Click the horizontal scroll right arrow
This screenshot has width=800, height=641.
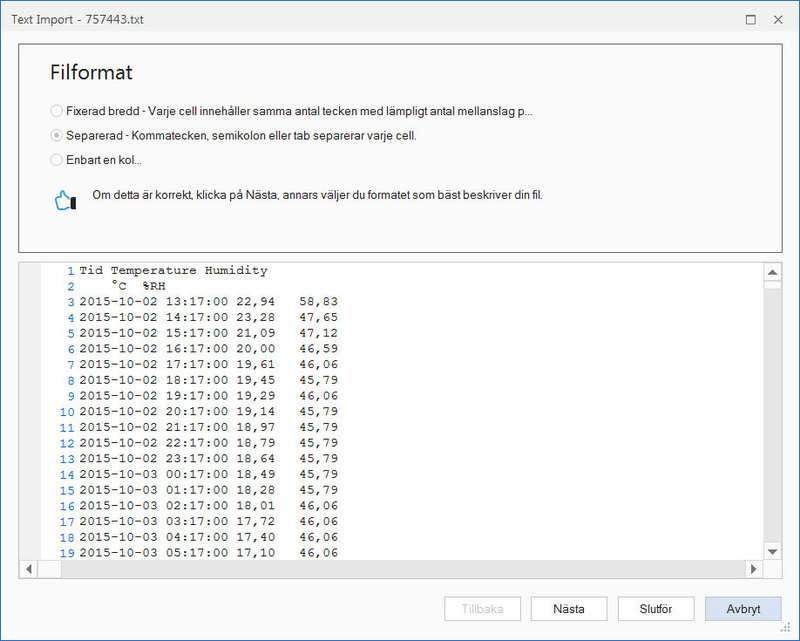coord(754,569)
